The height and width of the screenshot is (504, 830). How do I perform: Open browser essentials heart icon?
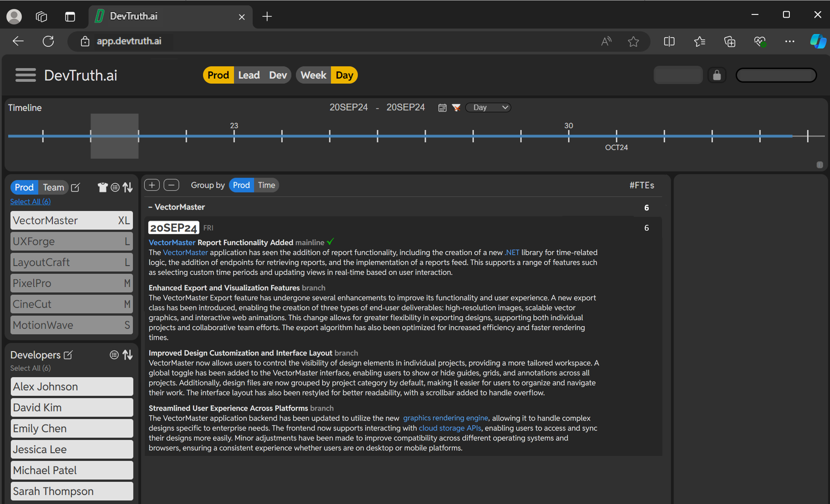(760, 41)
